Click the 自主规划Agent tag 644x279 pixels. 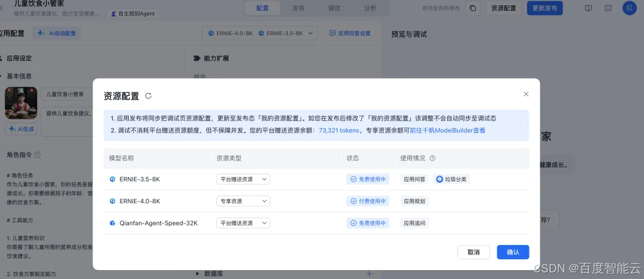pos(133,14)
